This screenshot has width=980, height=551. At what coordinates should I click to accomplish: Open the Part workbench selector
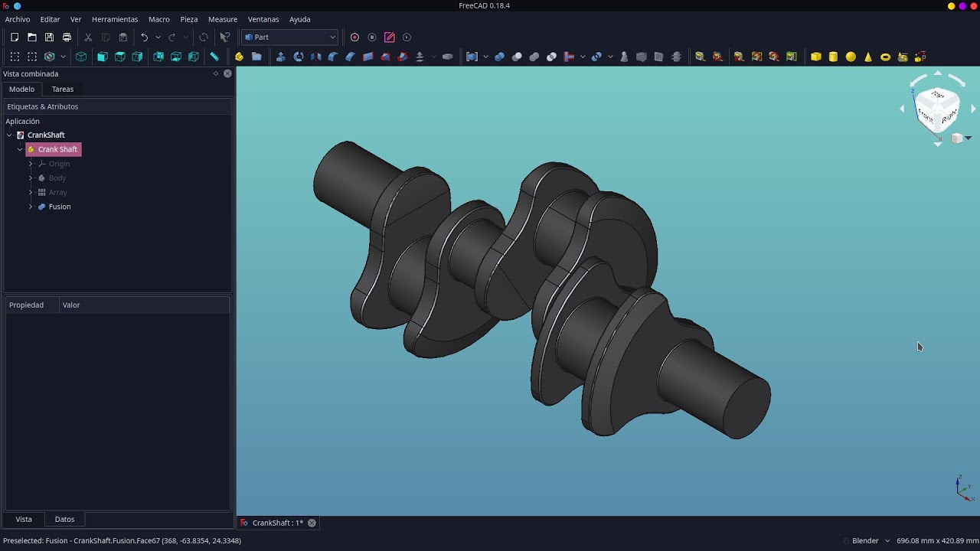tap(290, 37)
